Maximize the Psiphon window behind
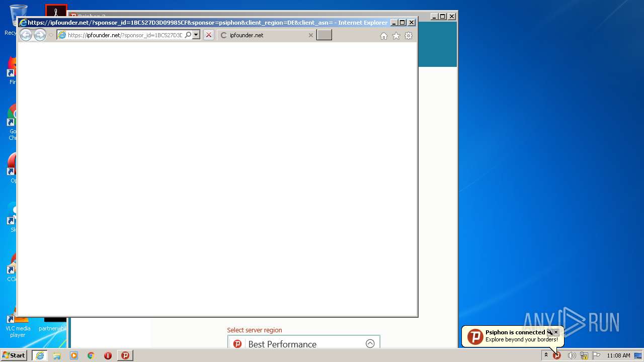Image resolution: width=644 pixels, height=362 pixels. [442, 17]
